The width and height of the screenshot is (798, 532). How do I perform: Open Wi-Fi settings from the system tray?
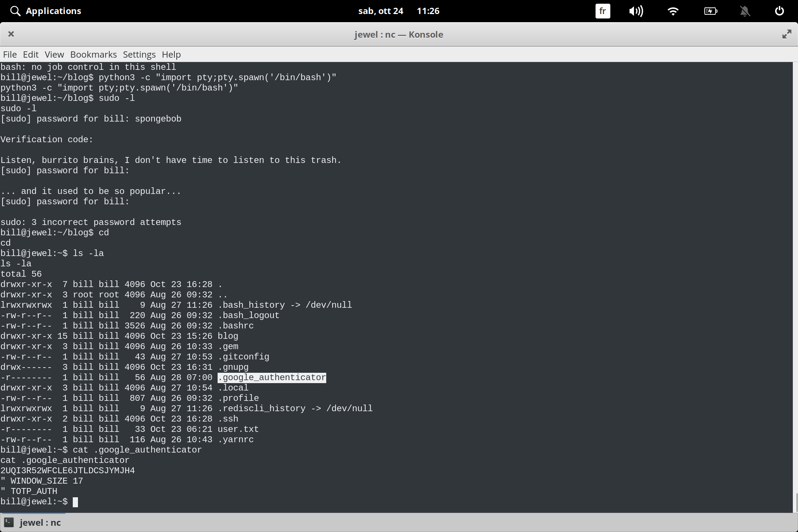(x=673, y=11)
